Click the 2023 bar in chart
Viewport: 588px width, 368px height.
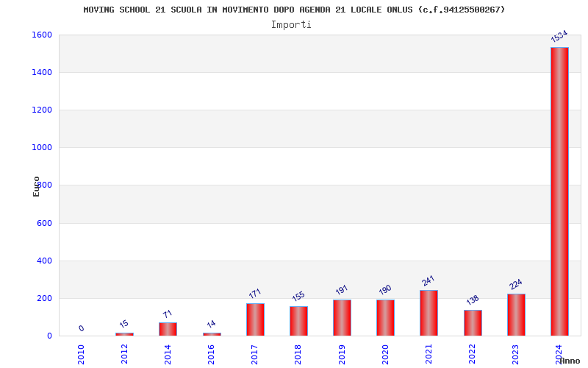click(516, 315)
